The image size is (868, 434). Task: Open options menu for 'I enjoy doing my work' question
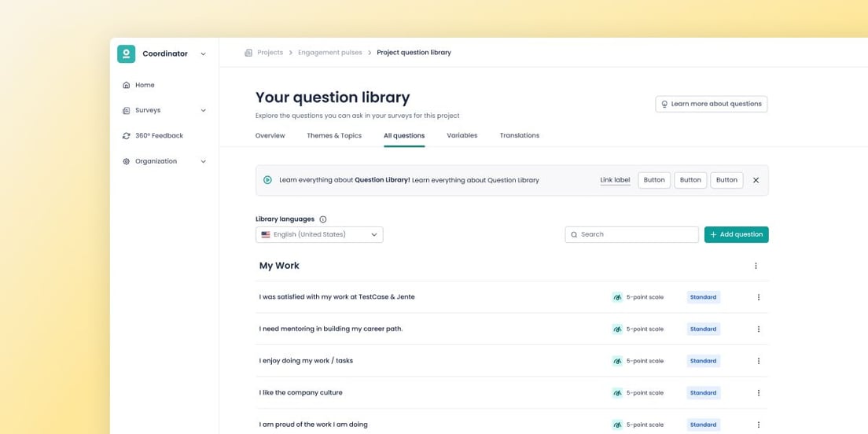[759, 361]
